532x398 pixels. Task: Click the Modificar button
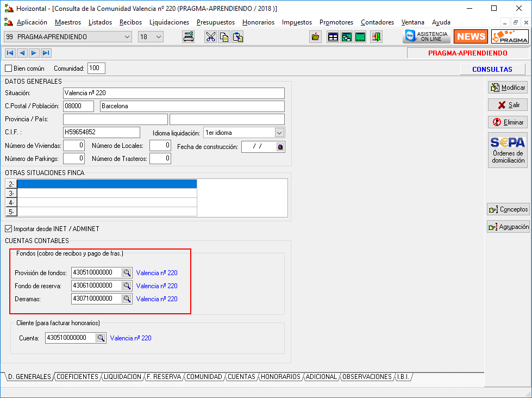point(508,88)
